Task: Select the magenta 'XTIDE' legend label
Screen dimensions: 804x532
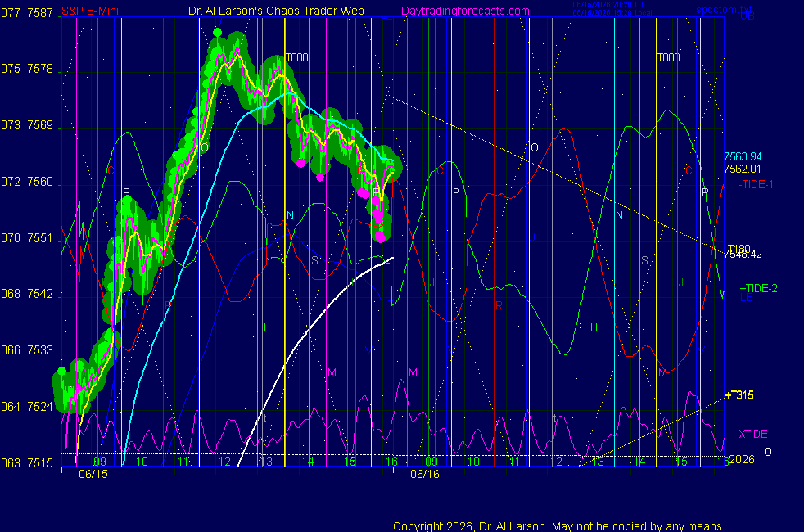Action: tap(752, 434)
